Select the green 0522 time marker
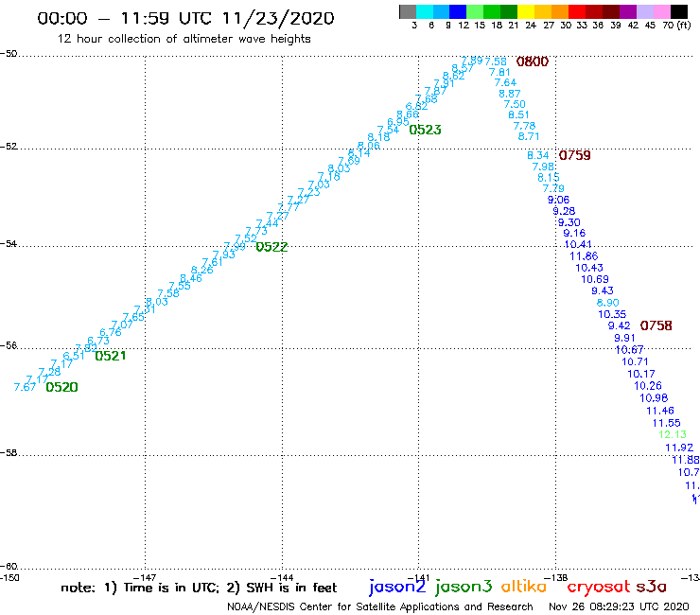The width and height of the screenshot is (700, 615). click(271, 247)
